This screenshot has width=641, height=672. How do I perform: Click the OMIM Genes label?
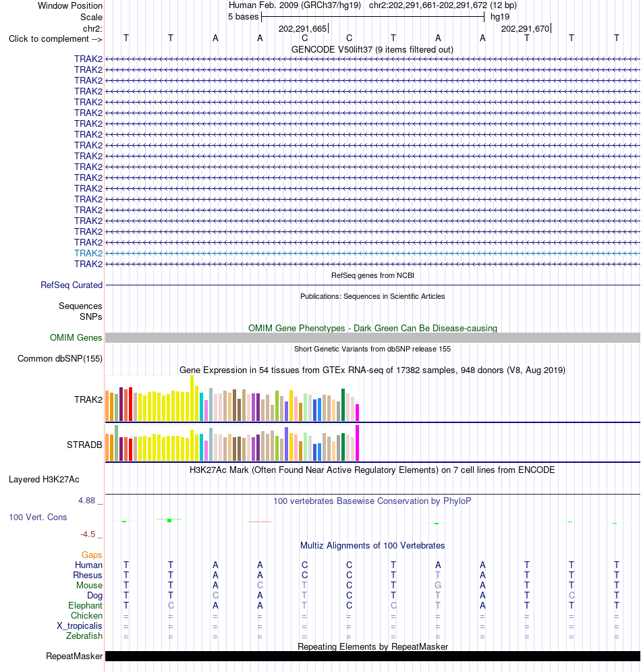[x=76, y=338]
